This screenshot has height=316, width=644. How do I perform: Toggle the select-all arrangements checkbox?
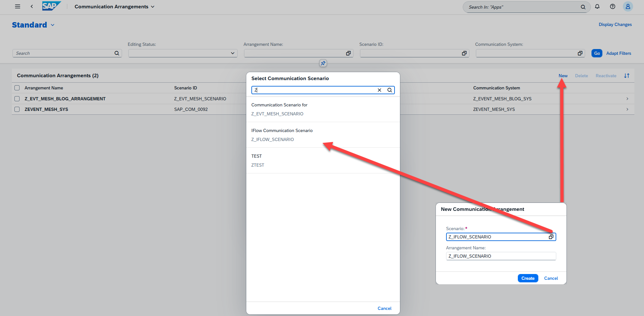[17, 88]
